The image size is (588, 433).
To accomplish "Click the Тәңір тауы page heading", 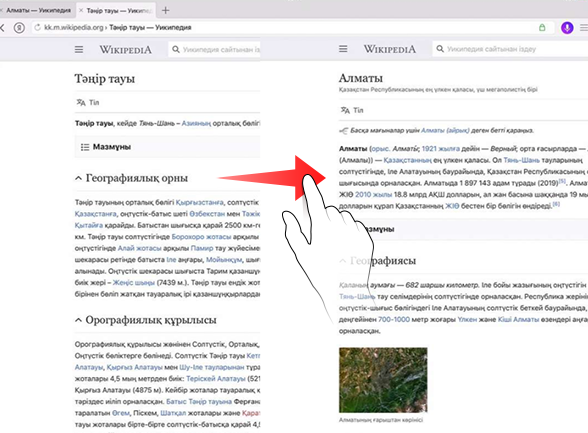I will [105, 79].
